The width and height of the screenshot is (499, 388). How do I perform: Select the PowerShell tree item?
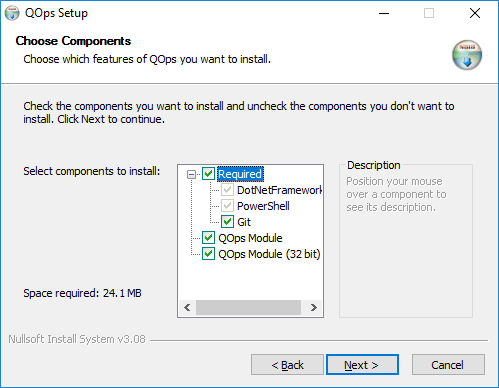click(263, 206)
